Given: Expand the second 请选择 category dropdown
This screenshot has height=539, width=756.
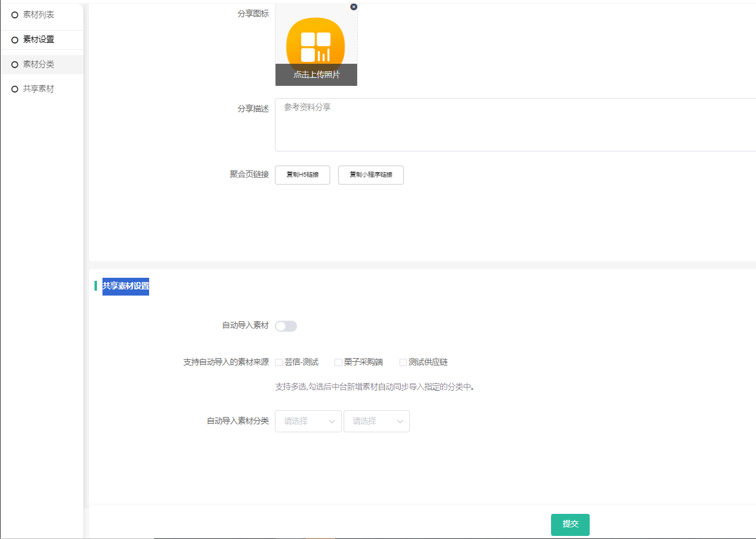Looking at the screenshot, I should coord(376,421).
